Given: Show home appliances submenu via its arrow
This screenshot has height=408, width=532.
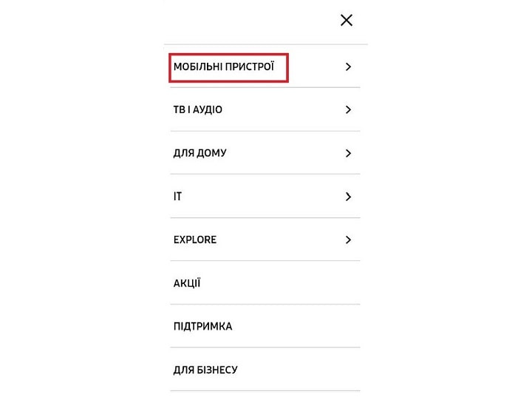Looking at the screenshot, I should 348,153.
